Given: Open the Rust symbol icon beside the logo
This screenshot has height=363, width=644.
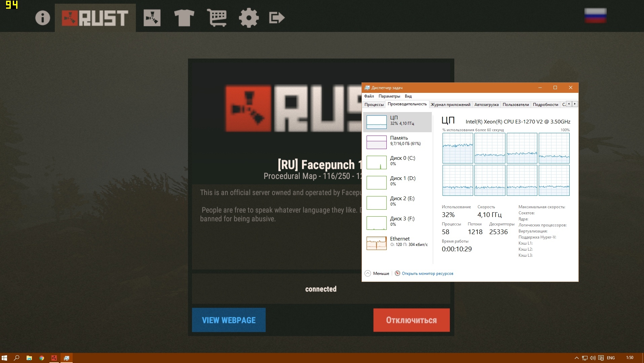Looking at the screenshot, I should [x=152, y=18].
